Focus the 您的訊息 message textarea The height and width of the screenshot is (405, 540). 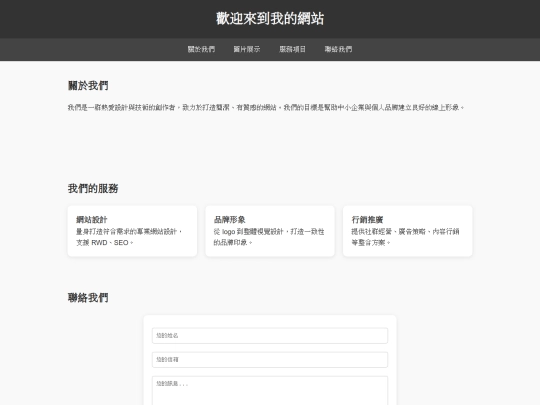coord(270,391)
